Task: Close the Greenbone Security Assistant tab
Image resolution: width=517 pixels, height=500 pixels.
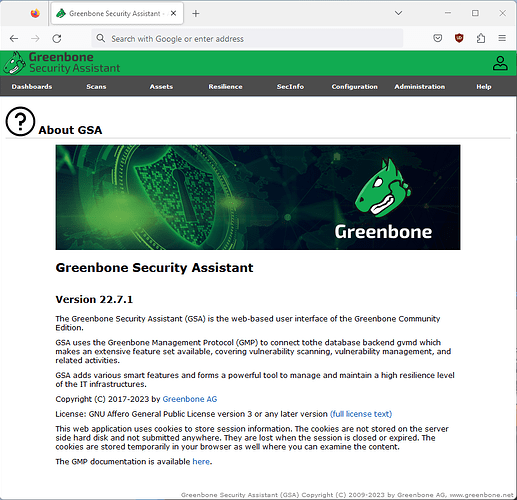Action: tap(173, 13)
